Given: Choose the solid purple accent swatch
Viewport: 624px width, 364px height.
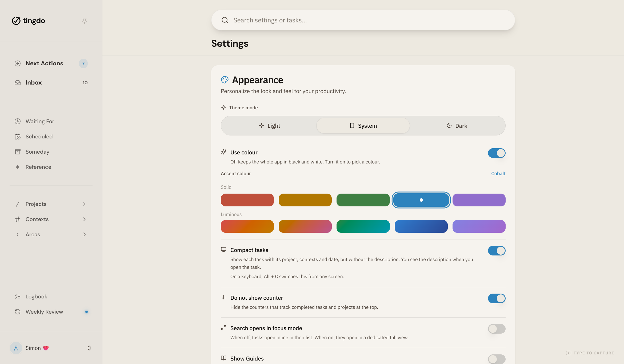Looking at the screenshot, I should click(479, 200).
